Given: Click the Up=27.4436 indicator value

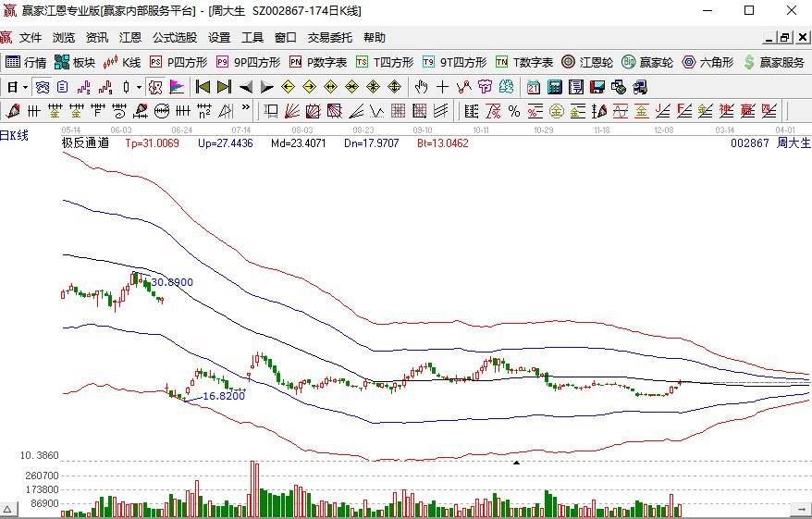Looking at the screenshot, I should point(226,143).
